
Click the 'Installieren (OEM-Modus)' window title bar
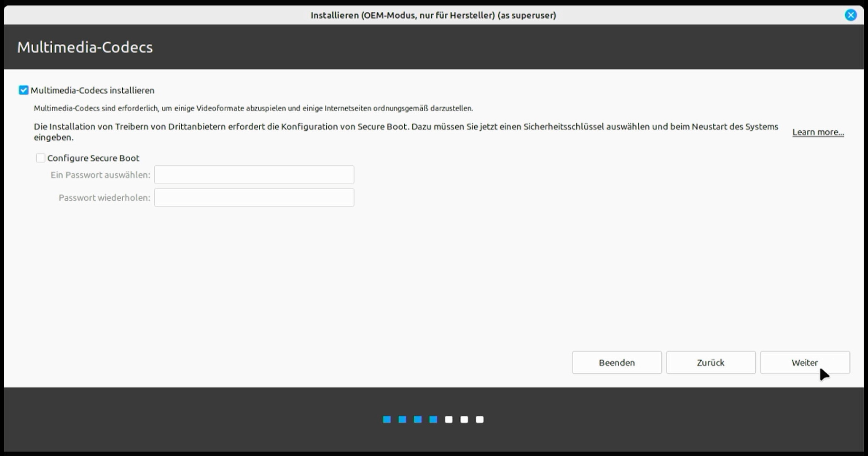coord(433,15)
